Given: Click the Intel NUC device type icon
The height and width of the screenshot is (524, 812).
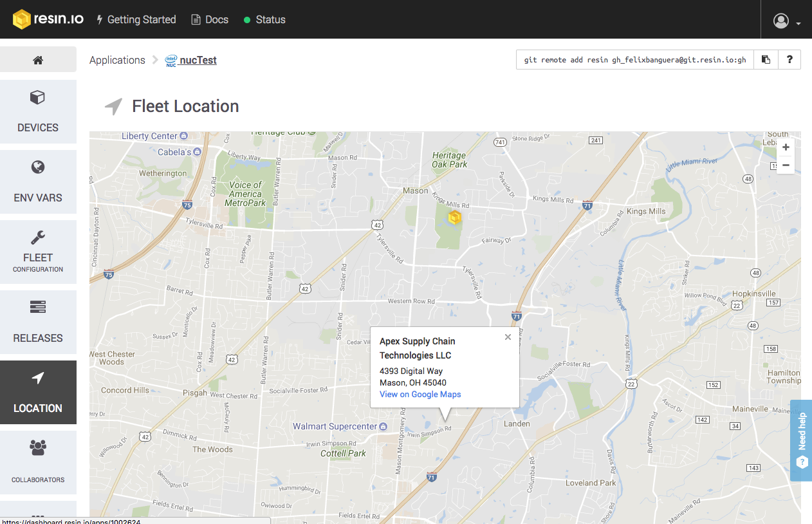Looking at the screenshot, I should pyautogui.click(x=171, y=61).
